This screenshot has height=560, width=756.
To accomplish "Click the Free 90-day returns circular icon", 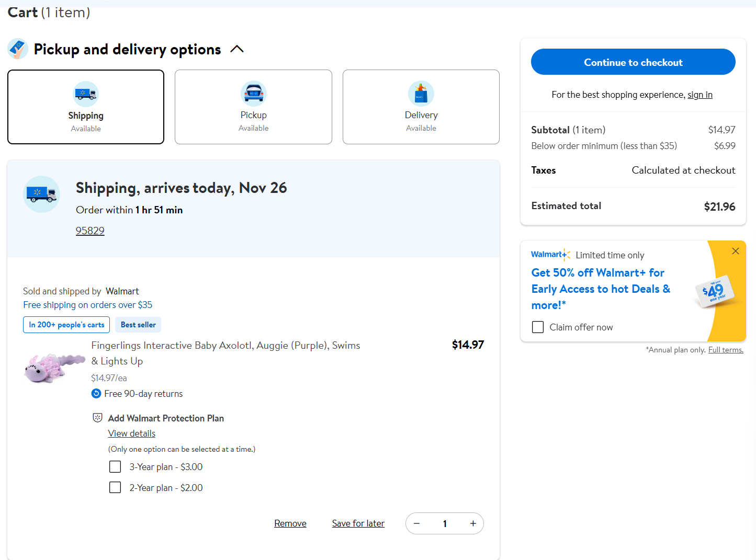I will click(x=96, y=394).
